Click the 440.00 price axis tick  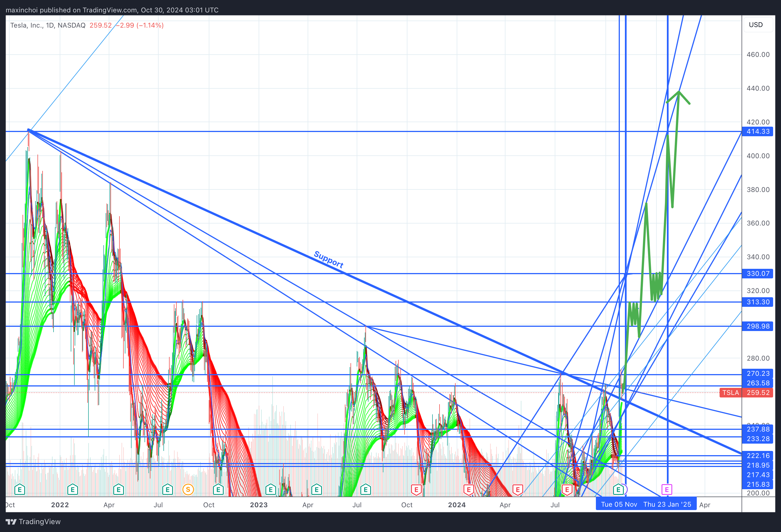[758, 88]
